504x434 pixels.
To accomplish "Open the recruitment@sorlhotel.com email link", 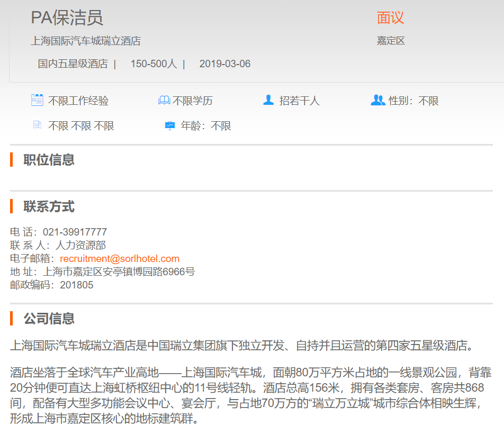I will [x=120, y=259].
